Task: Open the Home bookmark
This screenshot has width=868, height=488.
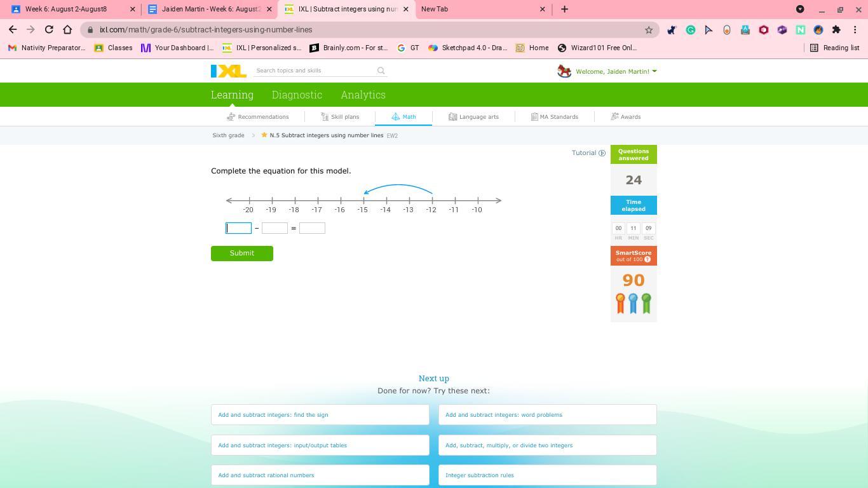Action: point(532,48)
